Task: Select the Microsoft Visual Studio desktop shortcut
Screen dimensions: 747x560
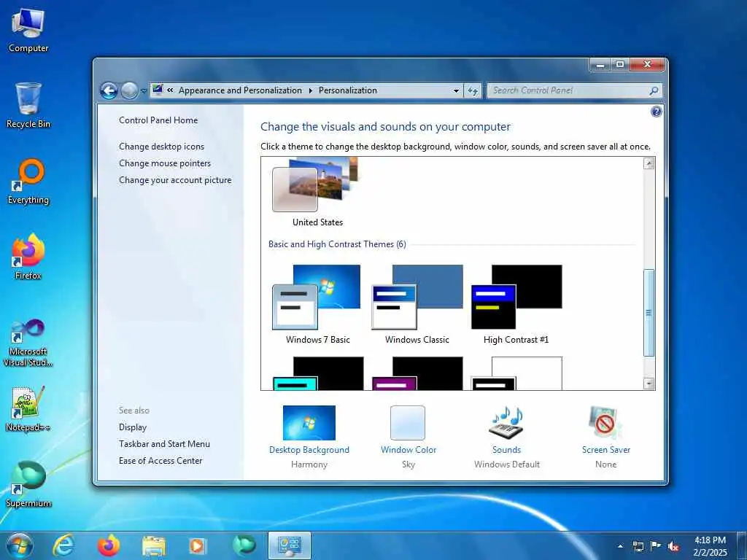Action: point(28,343)
